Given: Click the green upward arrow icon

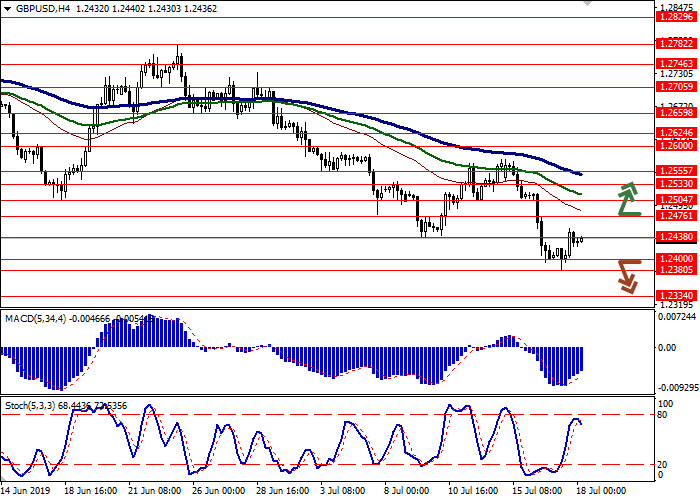Looking at the screenshot, I should tap(627, 199).
